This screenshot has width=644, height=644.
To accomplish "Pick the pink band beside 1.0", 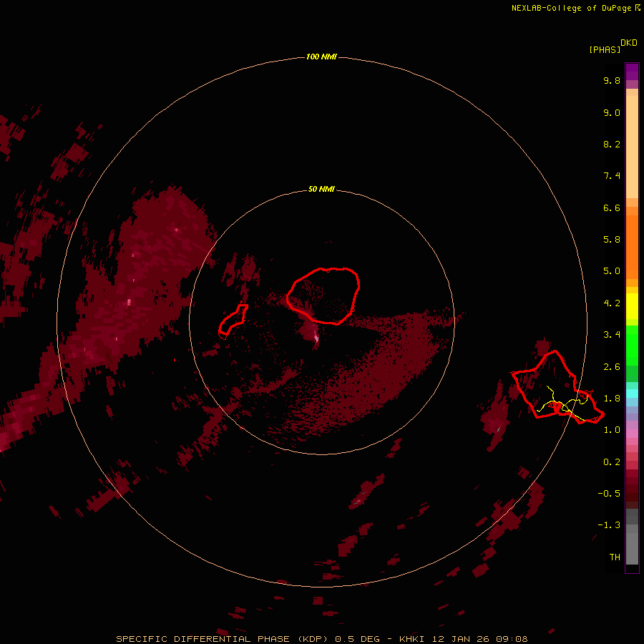I will [x=632, y=434].
